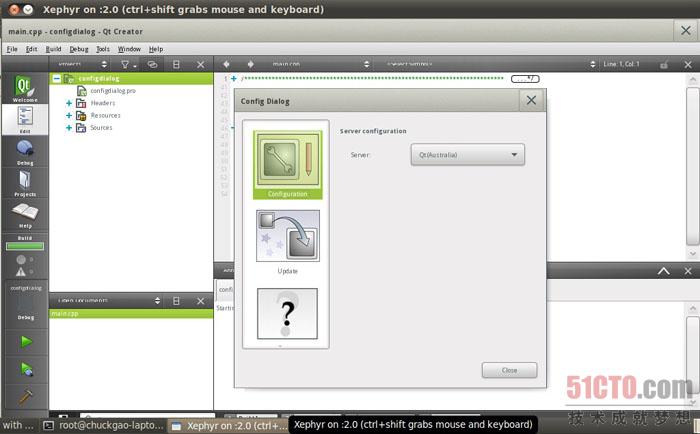Open the symbol selector dropdown in editor toolbar
700x434 pixels.
[487, 64]
